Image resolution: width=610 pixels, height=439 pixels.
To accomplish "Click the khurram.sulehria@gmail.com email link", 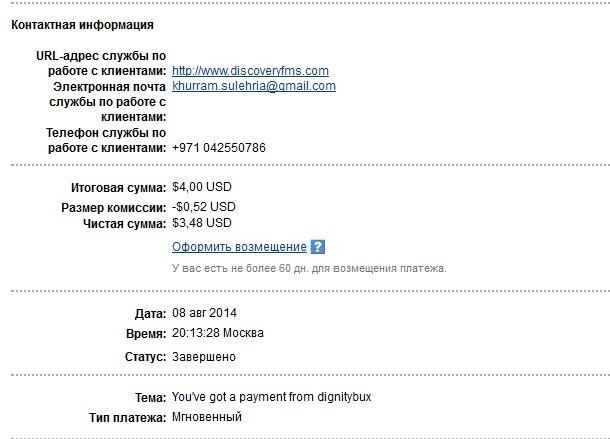I will coord(254,87).
